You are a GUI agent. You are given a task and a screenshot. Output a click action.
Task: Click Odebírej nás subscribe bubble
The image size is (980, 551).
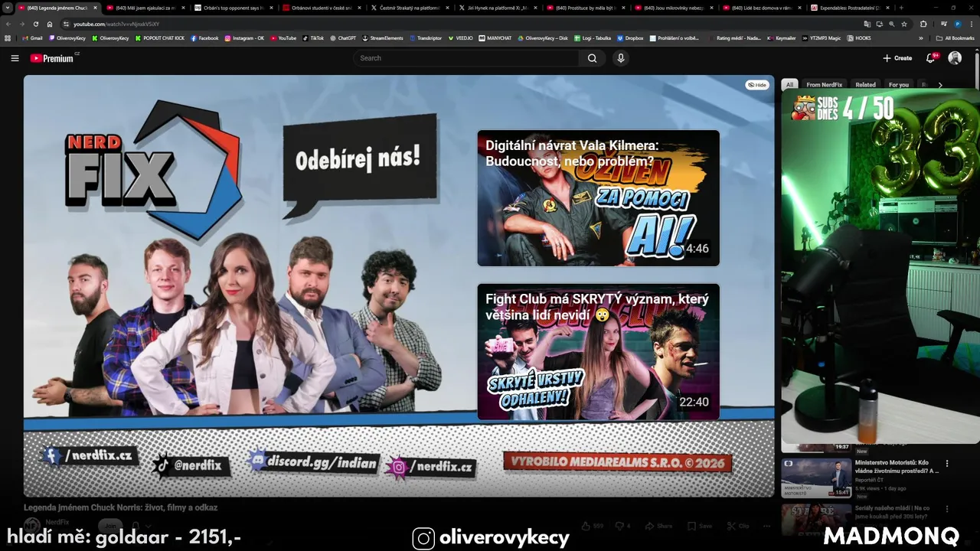tap(360, 164)
